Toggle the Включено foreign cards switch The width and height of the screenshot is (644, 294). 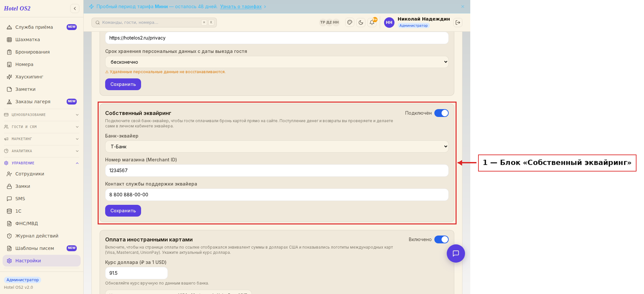442,239
